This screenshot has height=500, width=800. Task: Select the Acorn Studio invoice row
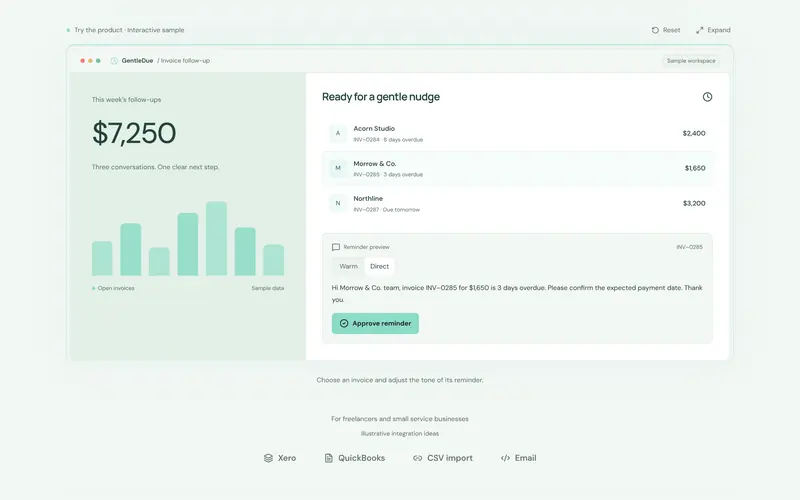click(517, 134)
